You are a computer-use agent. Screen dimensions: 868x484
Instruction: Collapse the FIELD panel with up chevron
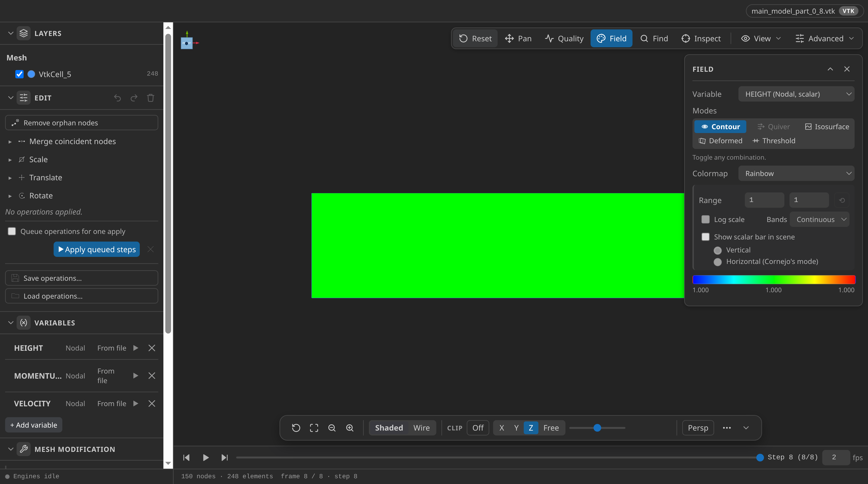tap(830, 69)
